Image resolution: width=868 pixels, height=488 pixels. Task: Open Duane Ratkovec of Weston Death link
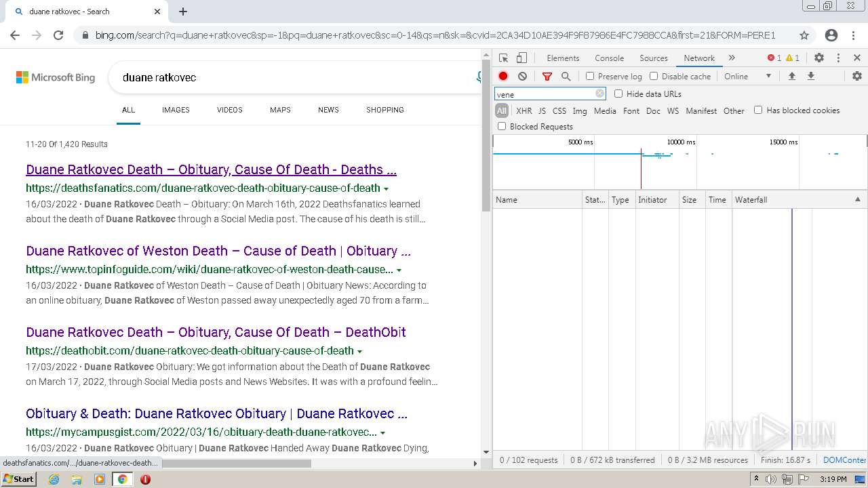pyautogui.click(x=218, y=251)
